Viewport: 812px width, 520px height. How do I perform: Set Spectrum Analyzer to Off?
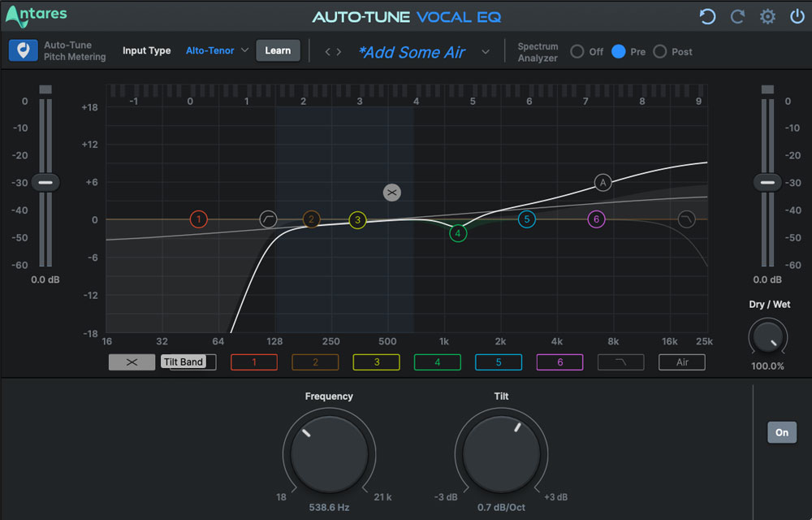(577, 51)
